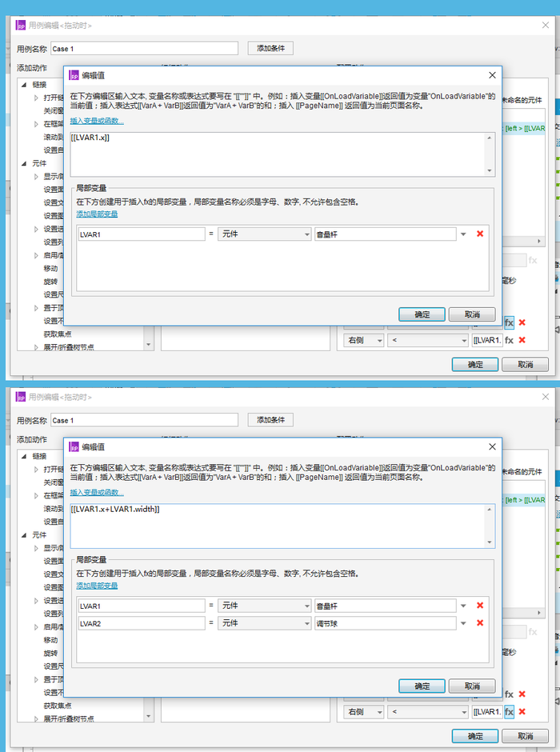Image resolution: width=560 pixels, height=752 pixels.
Task: Click highlighted fx icon in top screenshot
Action: [509, 322]
